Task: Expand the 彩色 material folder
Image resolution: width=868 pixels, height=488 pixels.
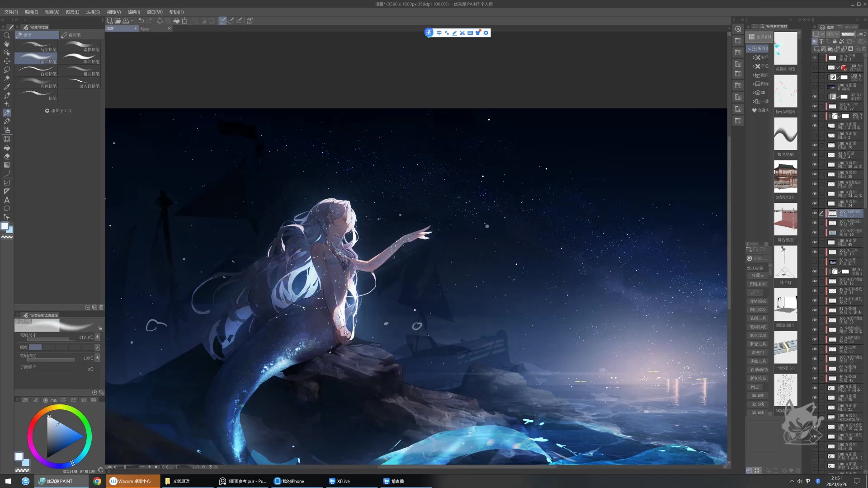Action: tap(753, 57)
